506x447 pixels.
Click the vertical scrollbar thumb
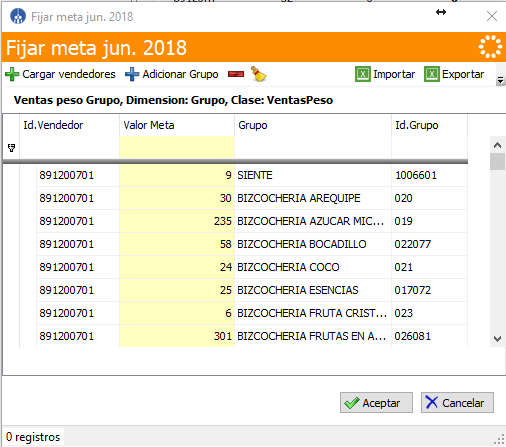tap(497, 162)
